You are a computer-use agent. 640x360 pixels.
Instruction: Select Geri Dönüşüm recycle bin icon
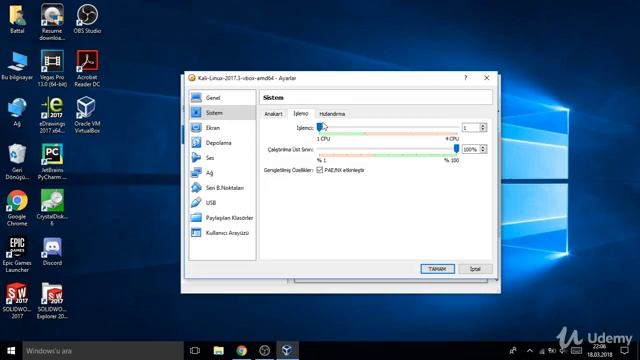coord(17,161)
